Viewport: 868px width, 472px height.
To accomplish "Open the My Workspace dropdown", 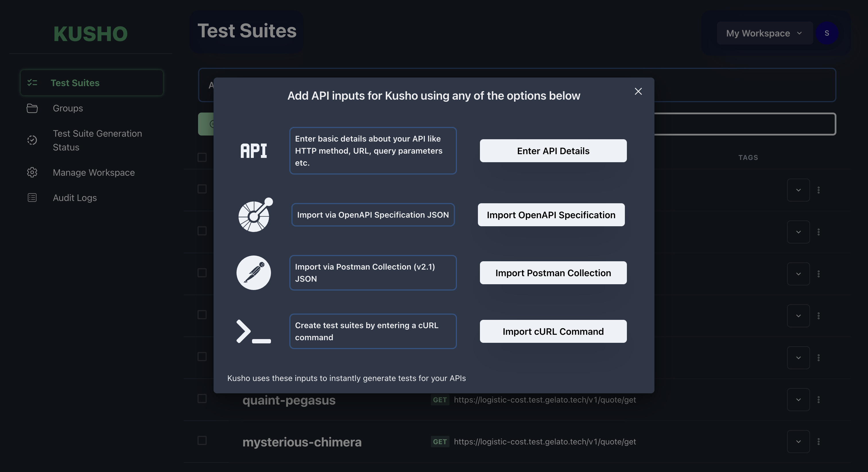I will coord(764,33).
